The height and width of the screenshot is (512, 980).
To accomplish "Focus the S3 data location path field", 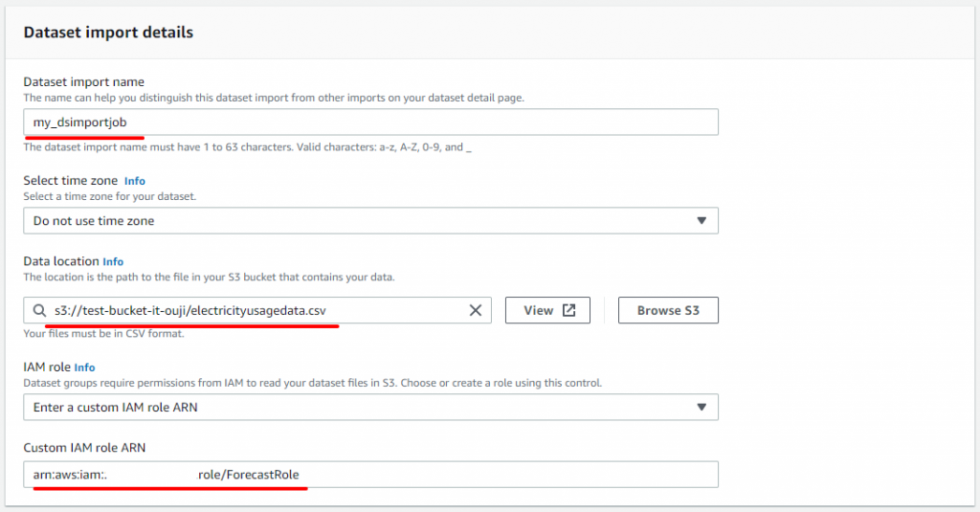I will pos(257,311).
